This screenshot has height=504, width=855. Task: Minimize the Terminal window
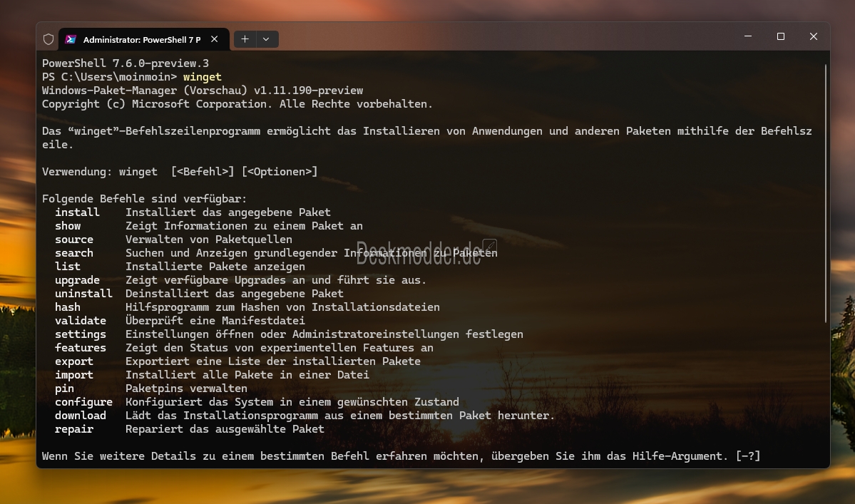coord(748,36)
